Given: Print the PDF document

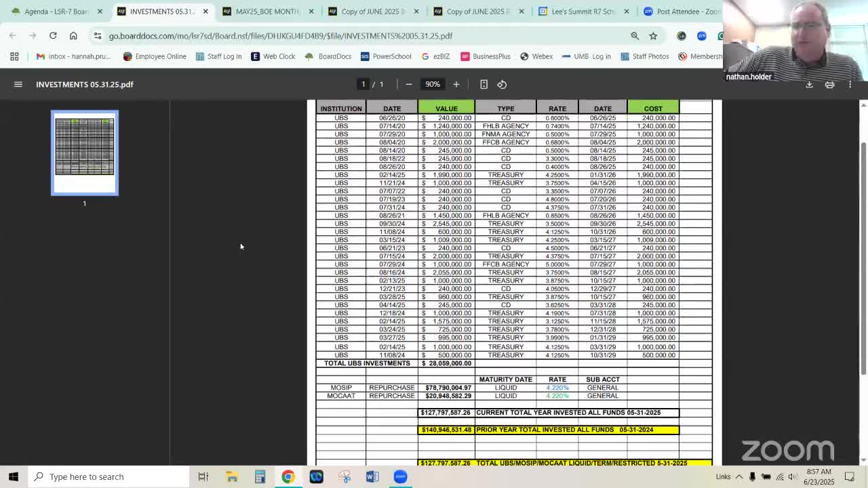Looking at the screenshot, I should pyautogui.click(x=829, y=85).
